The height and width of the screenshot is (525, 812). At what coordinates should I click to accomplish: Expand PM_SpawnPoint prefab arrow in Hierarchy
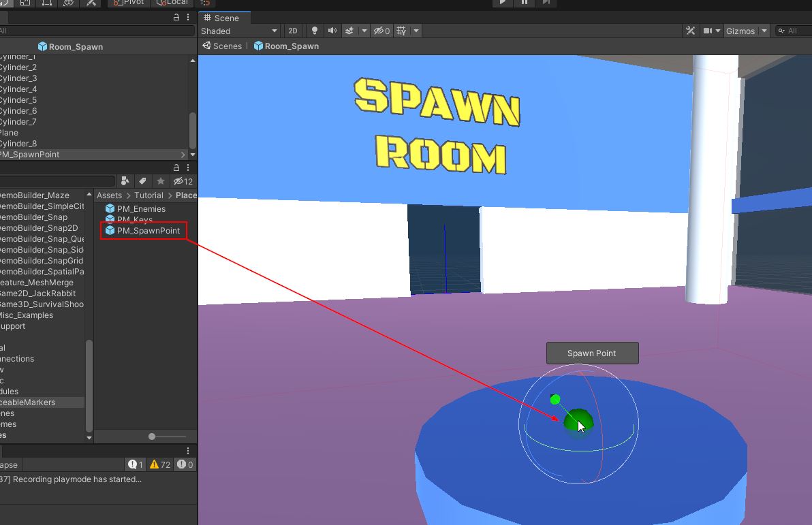click(x=183, y=155)
